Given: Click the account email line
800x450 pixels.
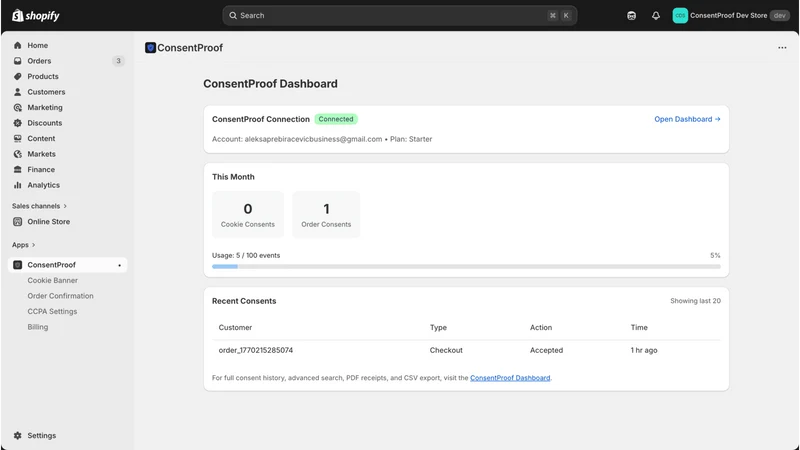Looking at the screenshot, I should [322, 139].
